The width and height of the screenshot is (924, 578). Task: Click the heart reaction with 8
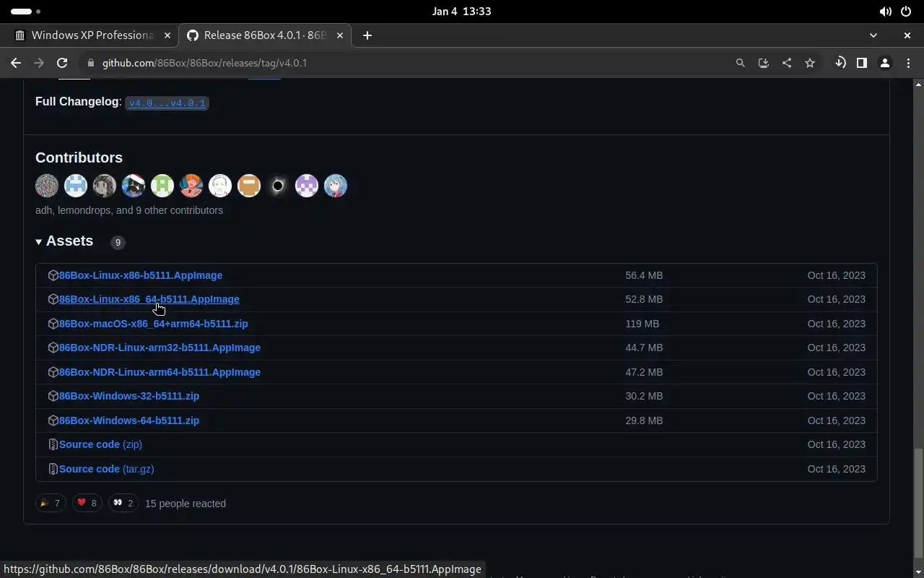coord(87,503)
